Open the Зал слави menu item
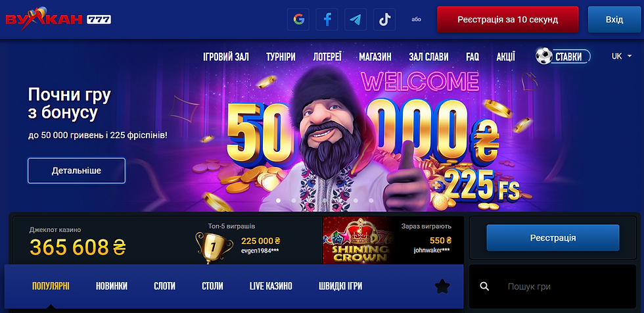Image resolution: width=644 pixels, height=313 pixels. 428,57
